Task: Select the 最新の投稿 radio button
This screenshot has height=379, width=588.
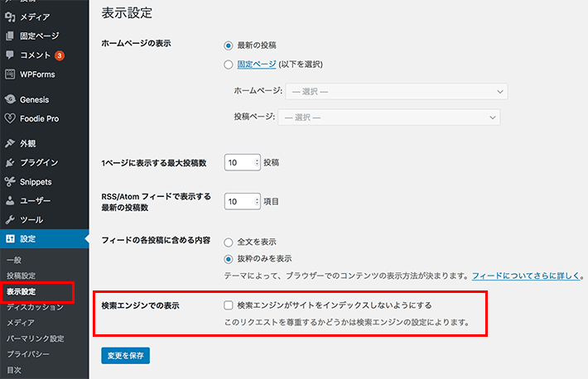Action: (x=228, y=46)
